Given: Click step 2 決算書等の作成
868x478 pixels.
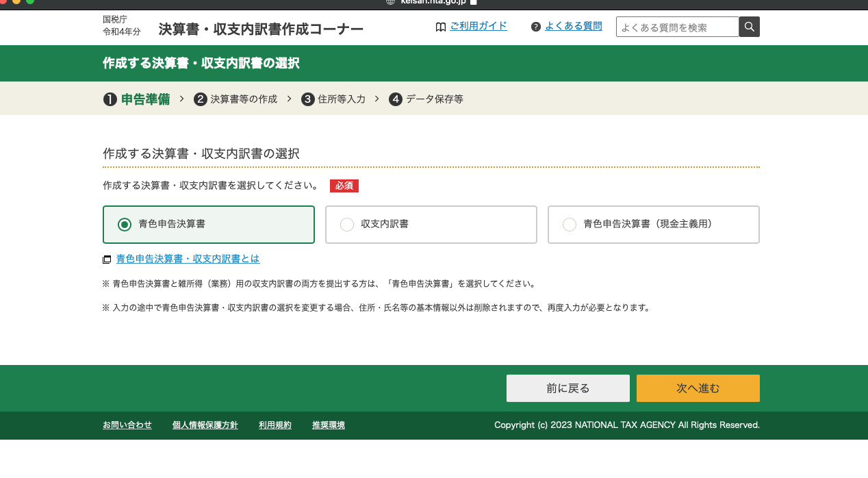Looking at the screenshot, I should [235, 99].
